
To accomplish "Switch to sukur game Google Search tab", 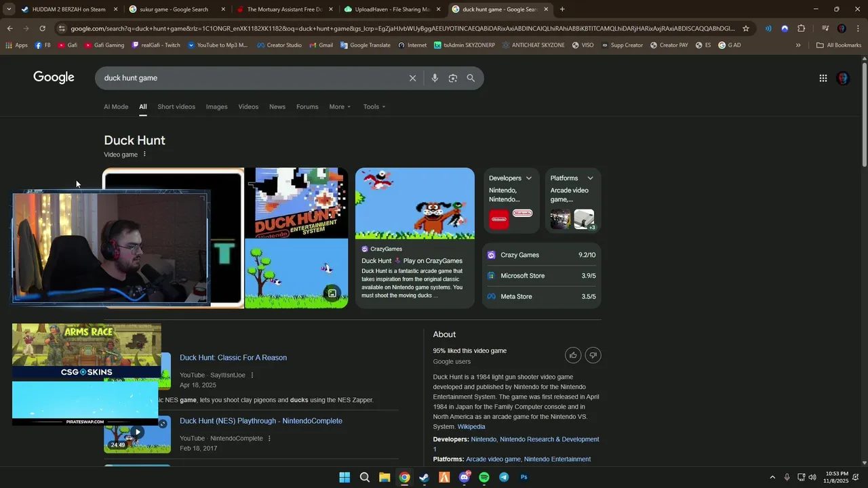I will coord(178,9).
